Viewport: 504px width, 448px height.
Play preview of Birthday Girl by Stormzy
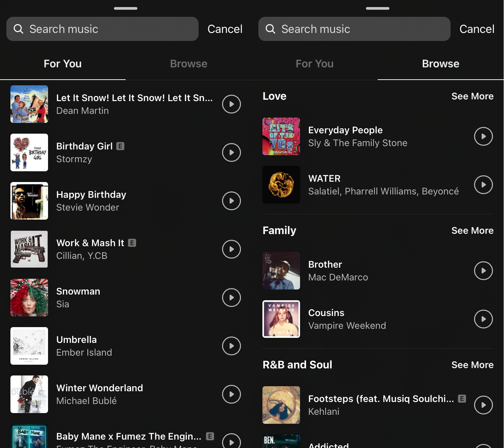click(x=232, y=152)
